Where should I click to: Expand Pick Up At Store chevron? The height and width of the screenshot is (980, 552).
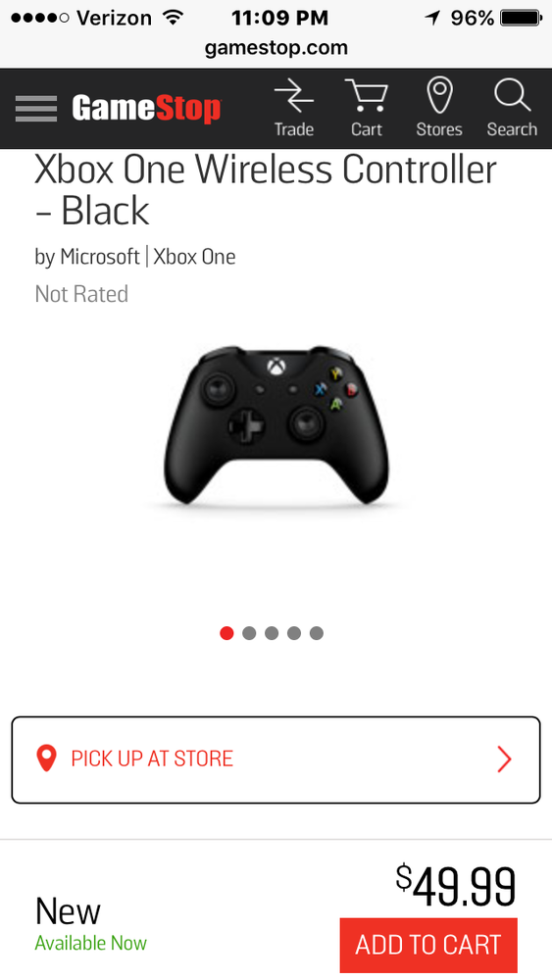tap(504, 759)
